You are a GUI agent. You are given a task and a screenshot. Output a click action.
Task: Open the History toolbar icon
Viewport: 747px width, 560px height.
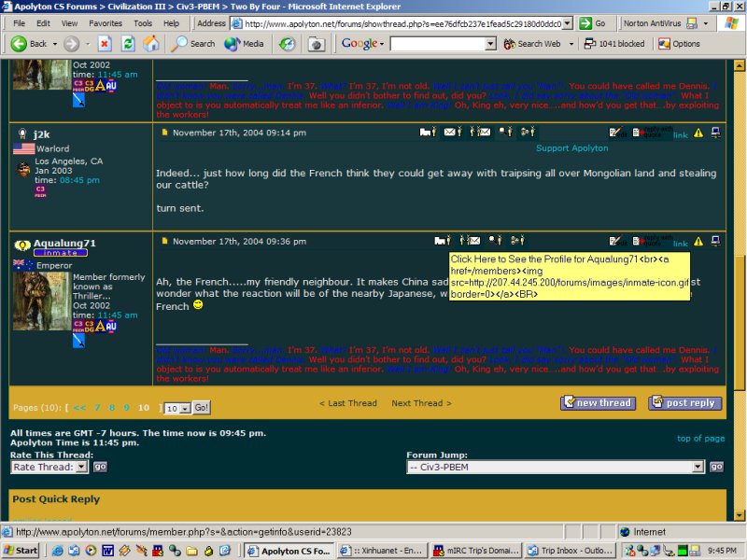[287, 44]
